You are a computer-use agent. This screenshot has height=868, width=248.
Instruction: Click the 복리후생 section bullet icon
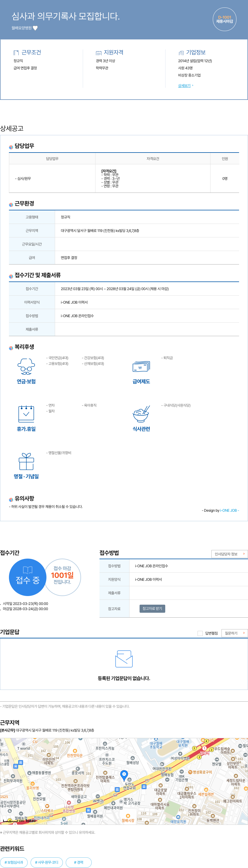pyautogui.click(x=11, y=348)
